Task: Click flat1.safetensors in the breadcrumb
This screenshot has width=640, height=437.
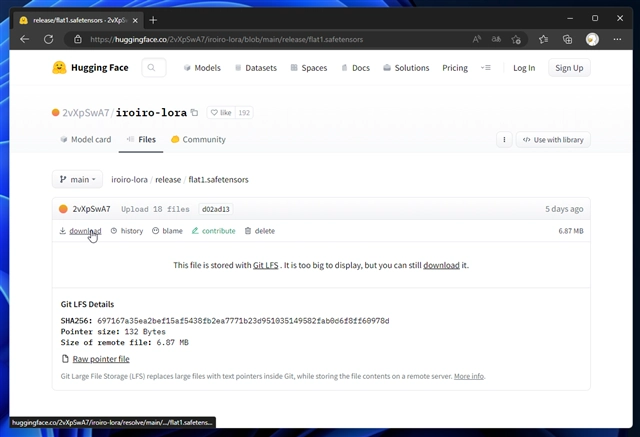Action: point(218,180)
